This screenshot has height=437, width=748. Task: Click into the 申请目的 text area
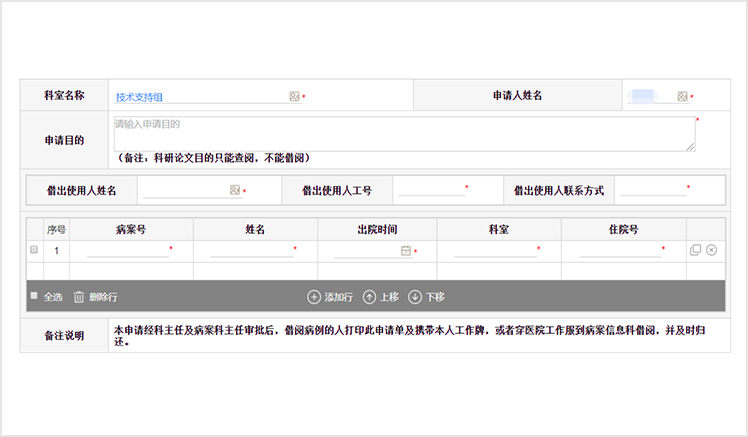(x=402, y=133)
